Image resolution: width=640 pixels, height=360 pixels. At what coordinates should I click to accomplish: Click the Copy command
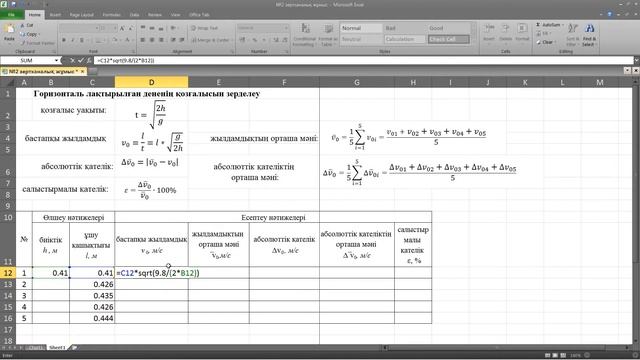29,34
